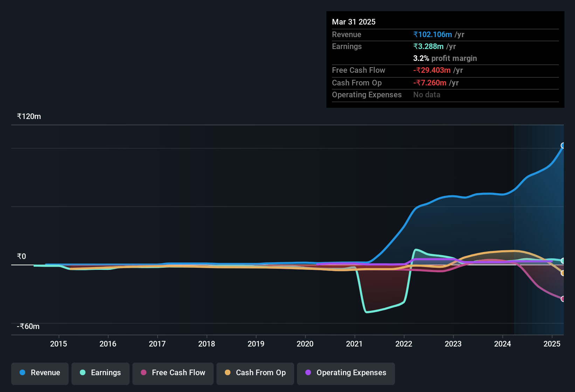Click the Cash From Op row label in tooltip

pyautogui.click(x=357, y=83)
